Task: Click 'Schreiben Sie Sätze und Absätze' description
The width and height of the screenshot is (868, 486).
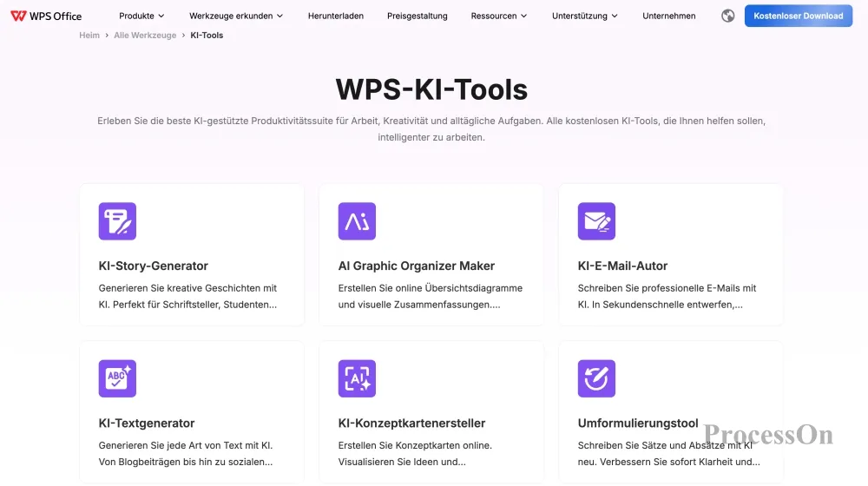Action: tap(668, 453)
